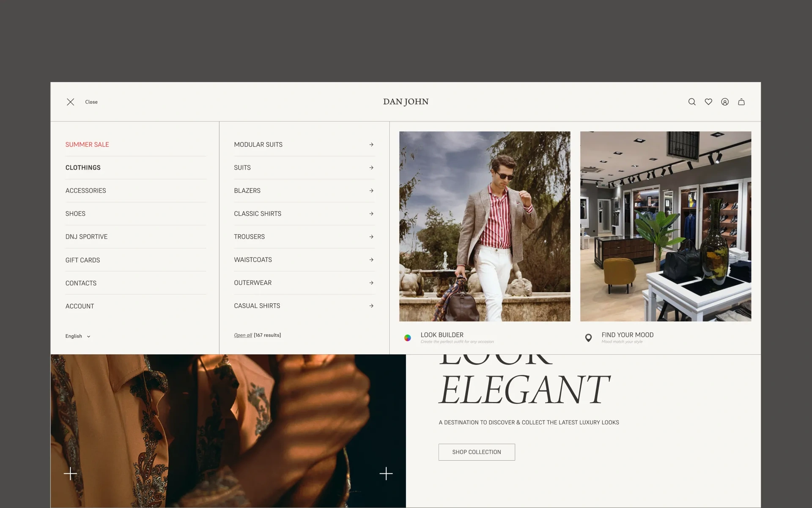This screenshot has width=812, height=508.
Task: Click the man in blazer photo
Action: [x=485, y=226]
